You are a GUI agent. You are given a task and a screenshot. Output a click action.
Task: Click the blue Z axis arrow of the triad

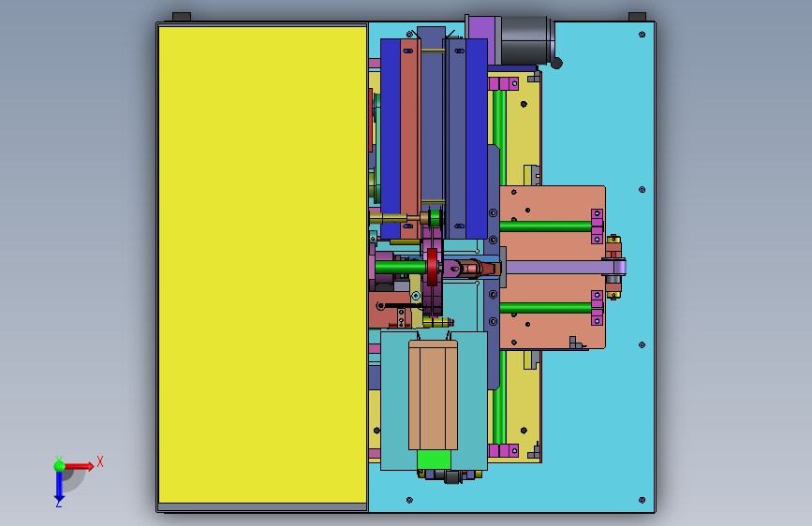tap(59, 488)
